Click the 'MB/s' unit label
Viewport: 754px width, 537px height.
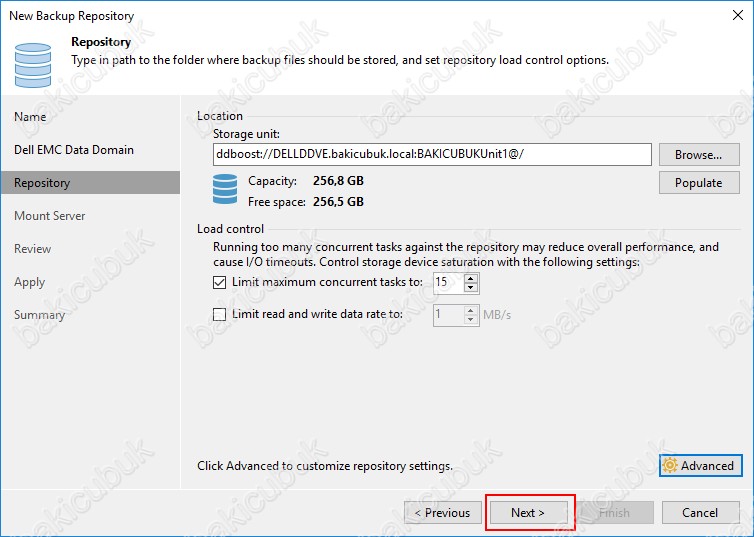[497, 315]
